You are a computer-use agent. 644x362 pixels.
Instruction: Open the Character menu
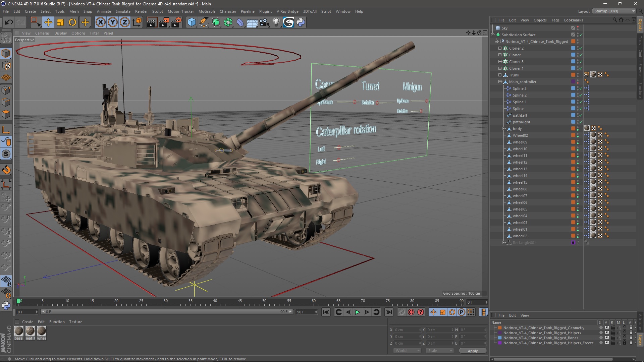[x=228, y=11]
